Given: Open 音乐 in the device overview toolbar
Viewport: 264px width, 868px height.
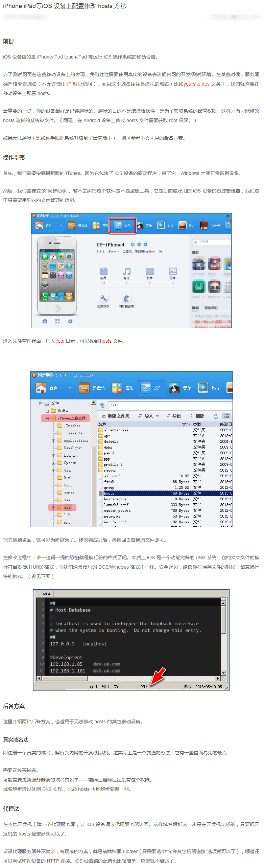Looking at the screenshot, I should pos(145,225).
